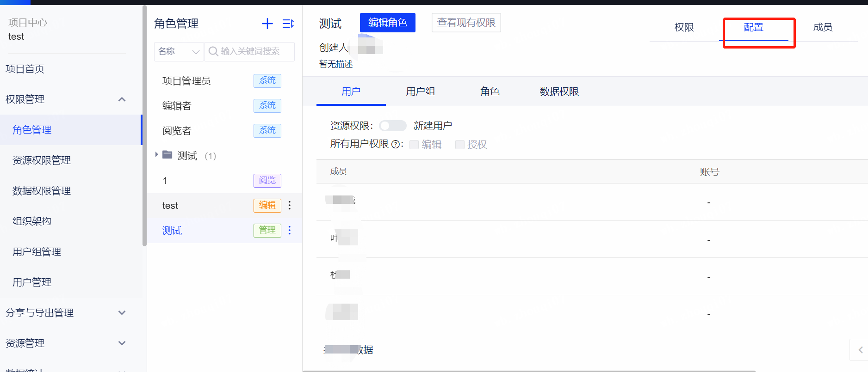Select the 数据权限 sub-tab

[559, 91]
